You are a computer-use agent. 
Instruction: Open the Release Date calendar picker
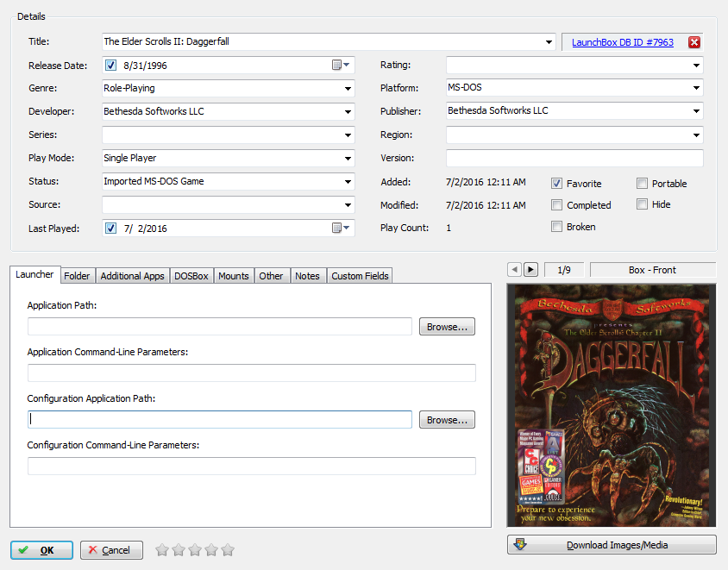(341, 65)
